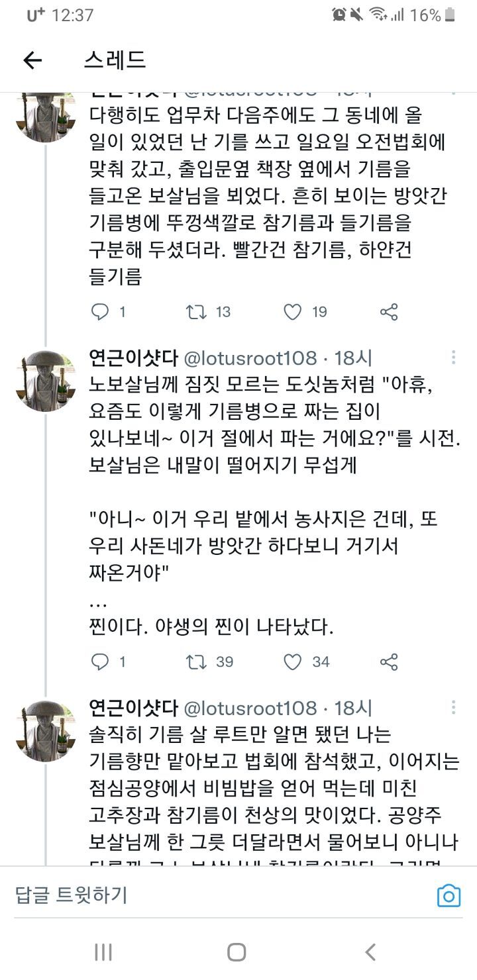Open more options for the 노보살님께 tweet

[453, 358]
